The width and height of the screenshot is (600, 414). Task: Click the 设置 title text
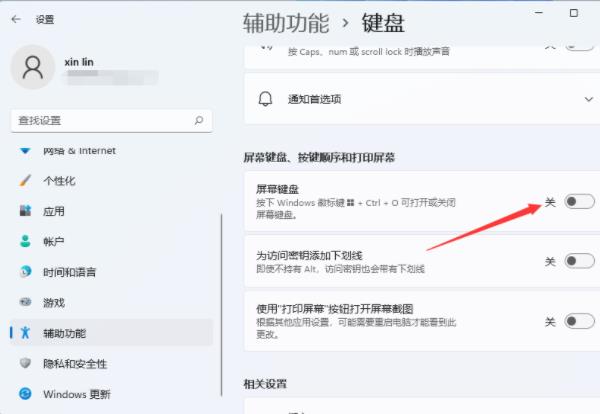(x=45, y=20)
